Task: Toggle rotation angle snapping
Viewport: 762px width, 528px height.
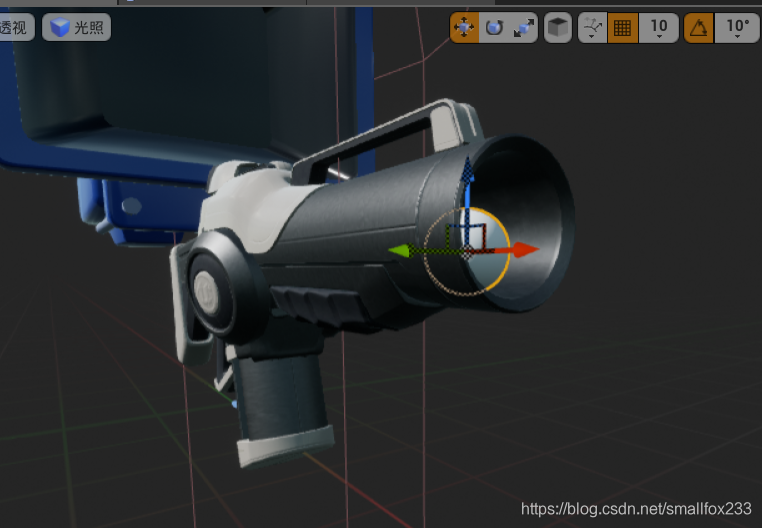Action: coord(699,27)
